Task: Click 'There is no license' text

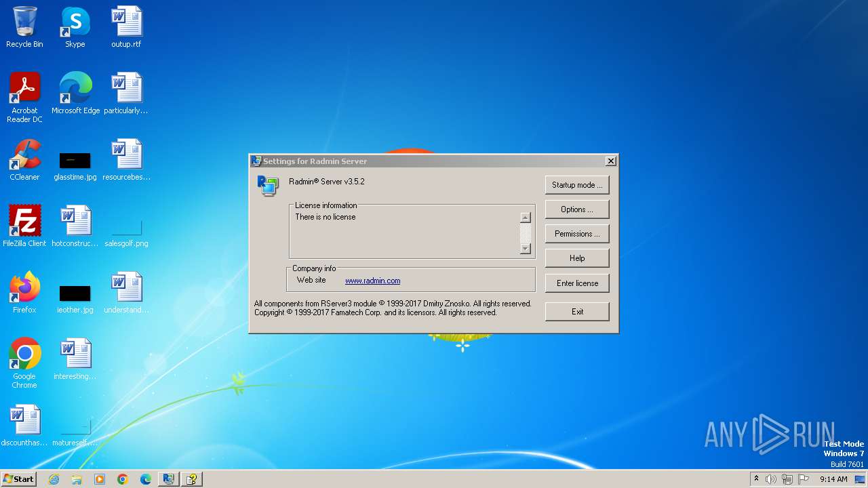Action: click(x=325, y=217)
